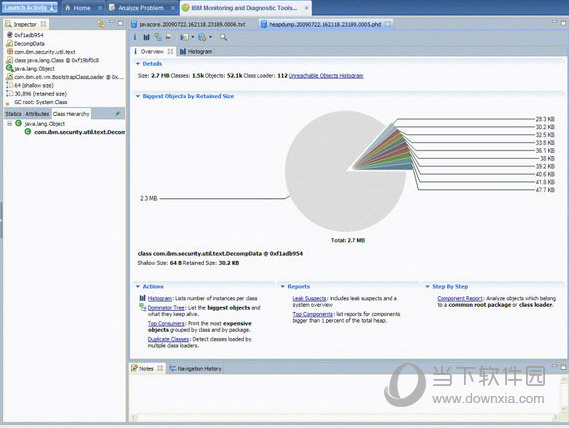Screen dimensions: 569x428
Task: Collapse the Details section
Action: coord(138,64)
